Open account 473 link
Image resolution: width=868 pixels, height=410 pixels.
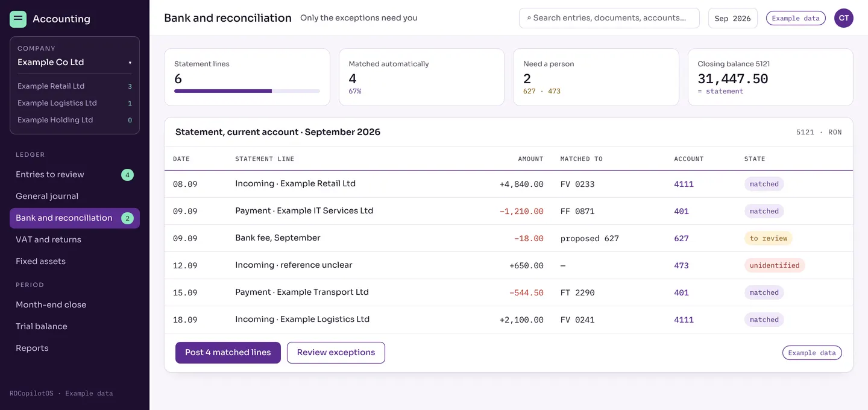pyautogui.click(x=681, y=265)
